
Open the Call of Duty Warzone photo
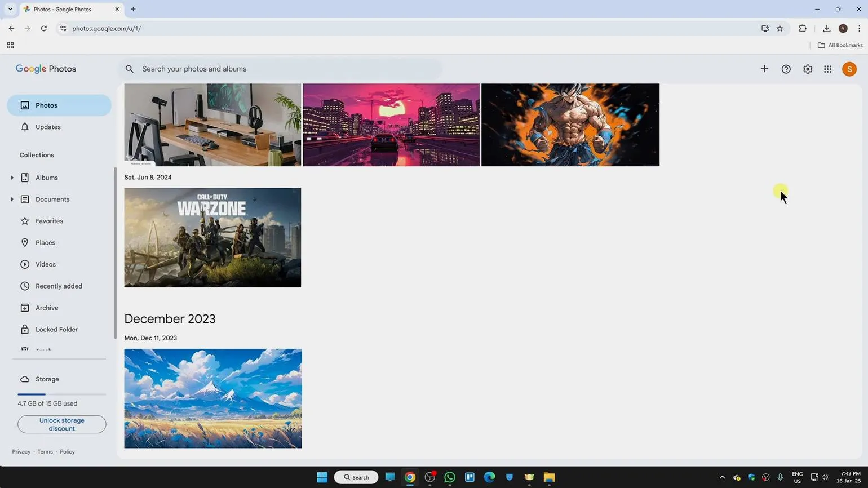pyautogui.click(x=212, y=237)
